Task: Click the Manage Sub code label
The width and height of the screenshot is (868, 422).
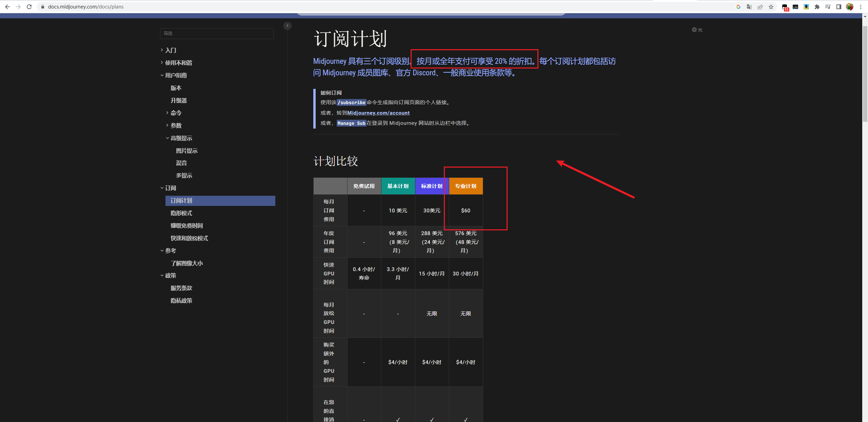Action: point(352,123)
